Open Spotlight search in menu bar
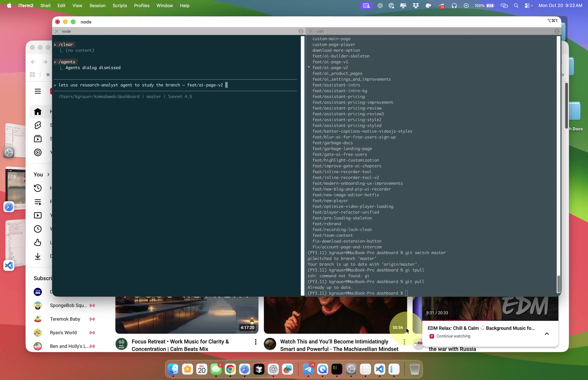 click(x=516, y=5)
